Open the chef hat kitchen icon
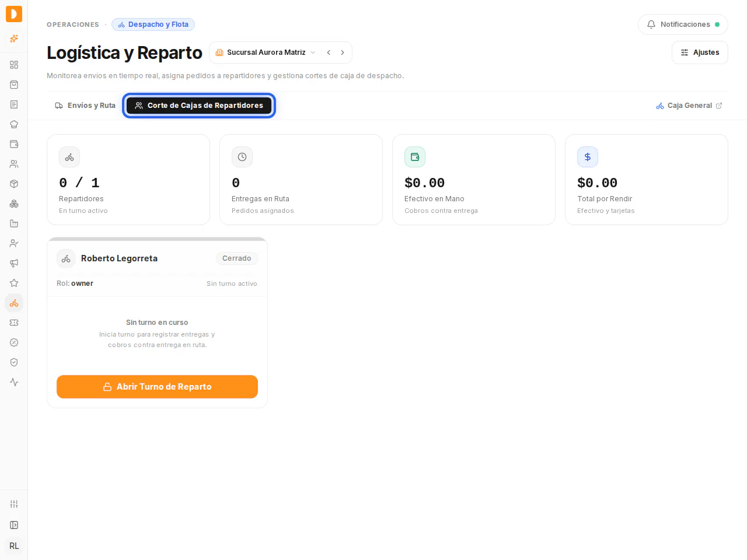 click(14, 124)
